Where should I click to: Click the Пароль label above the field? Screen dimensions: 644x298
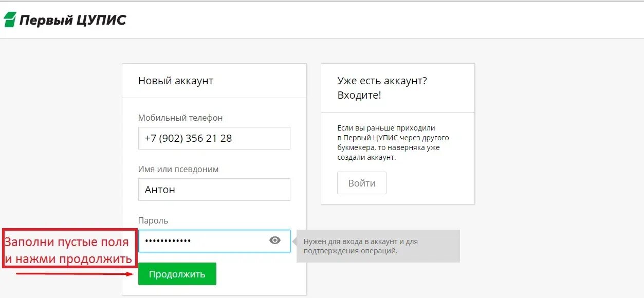(x=153, y=220)
